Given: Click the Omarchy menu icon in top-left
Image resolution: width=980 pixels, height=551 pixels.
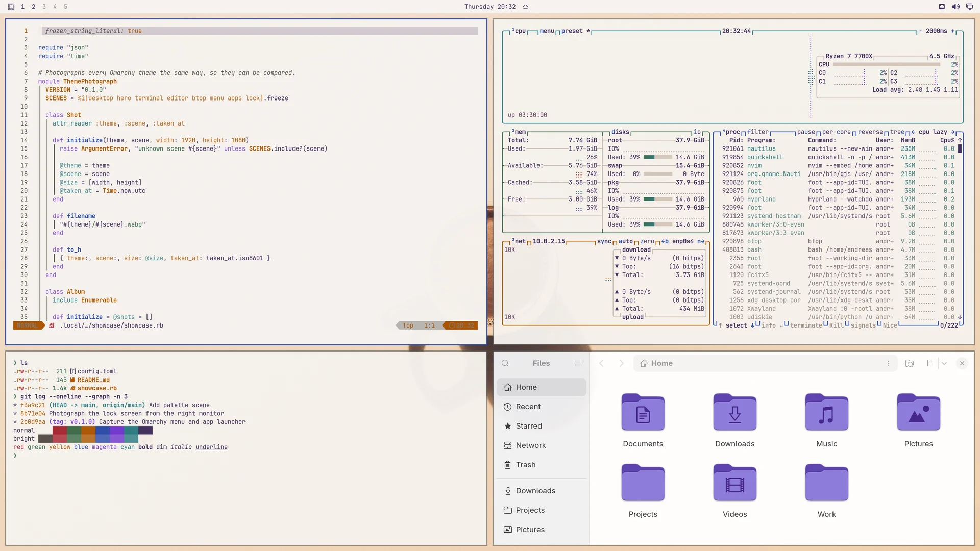Looking at the screenshot, I should coord(11,7).
